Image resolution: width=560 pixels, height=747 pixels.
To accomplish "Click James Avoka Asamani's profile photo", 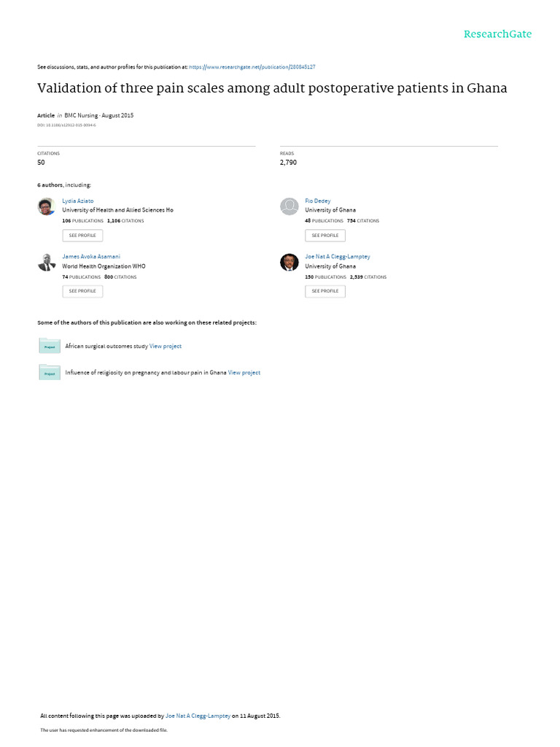I will pos(47,263).
